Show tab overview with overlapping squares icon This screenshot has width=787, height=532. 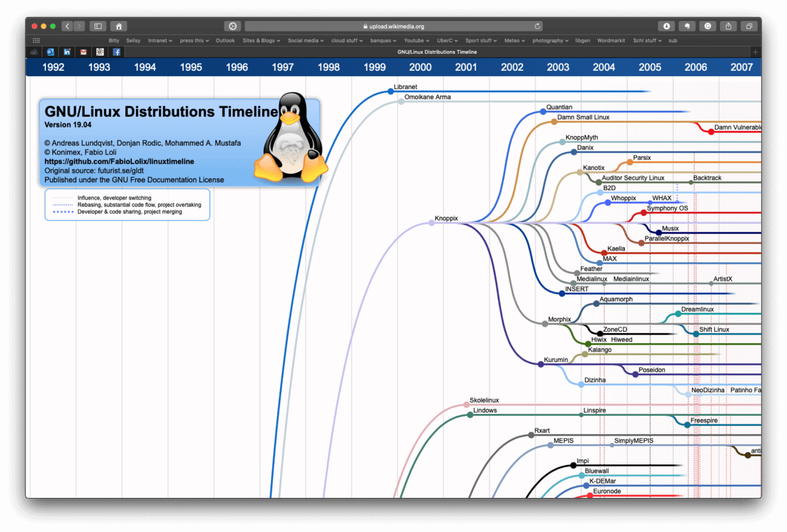[749, 26]
